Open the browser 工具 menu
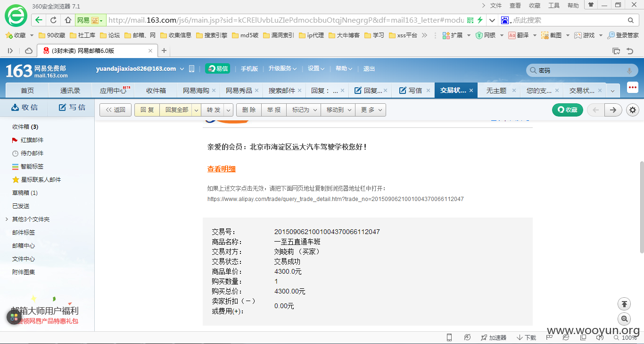 (554, 6)
